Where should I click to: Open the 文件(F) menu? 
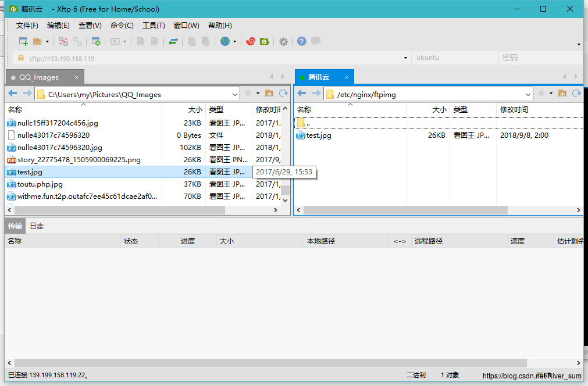(27, 26)
